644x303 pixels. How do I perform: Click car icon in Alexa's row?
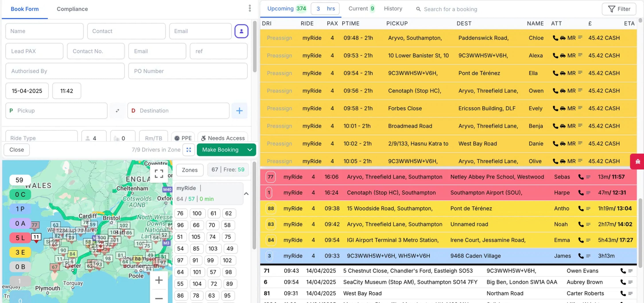coord(563,56)
